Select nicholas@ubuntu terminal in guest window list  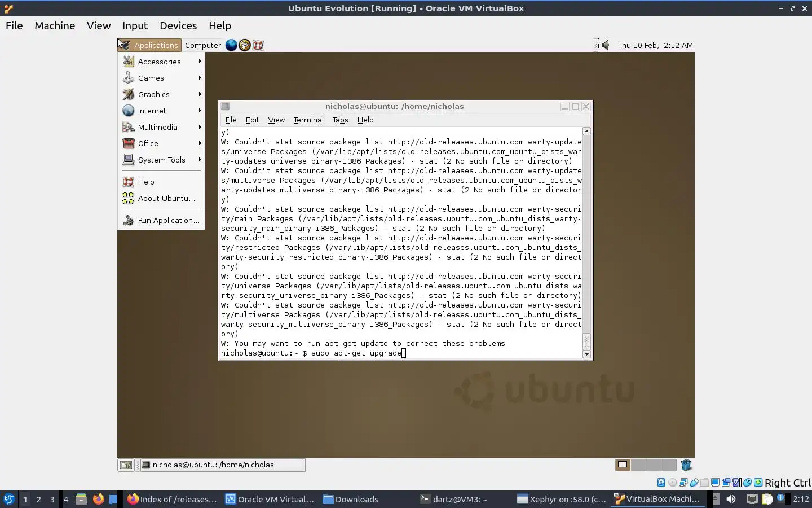222,465
